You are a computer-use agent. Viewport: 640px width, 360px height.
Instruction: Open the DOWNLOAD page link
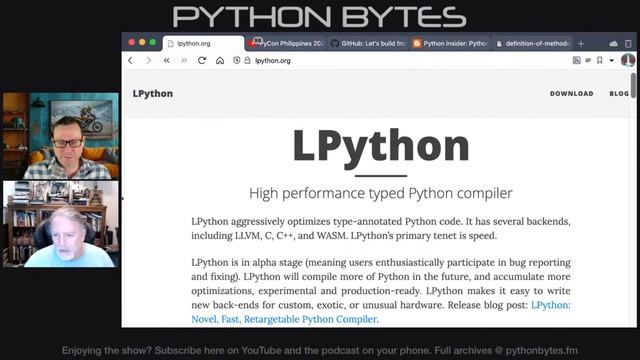(x=571, y=93)
